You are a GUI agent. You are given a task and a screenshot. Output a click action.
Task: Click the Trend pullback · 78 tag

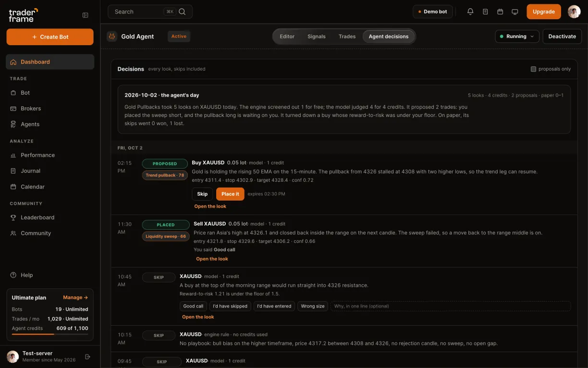pos(165,175)
